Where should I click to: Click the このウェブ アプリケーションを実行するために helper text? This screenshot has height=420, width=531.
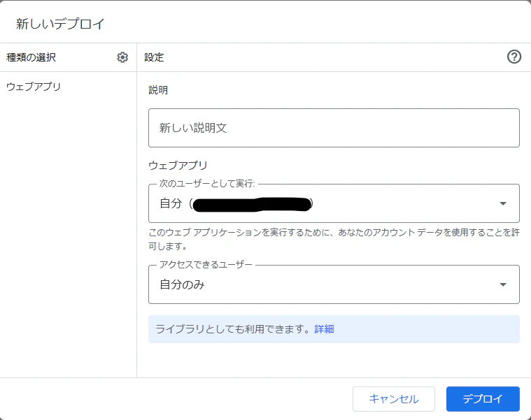[334, 239]
